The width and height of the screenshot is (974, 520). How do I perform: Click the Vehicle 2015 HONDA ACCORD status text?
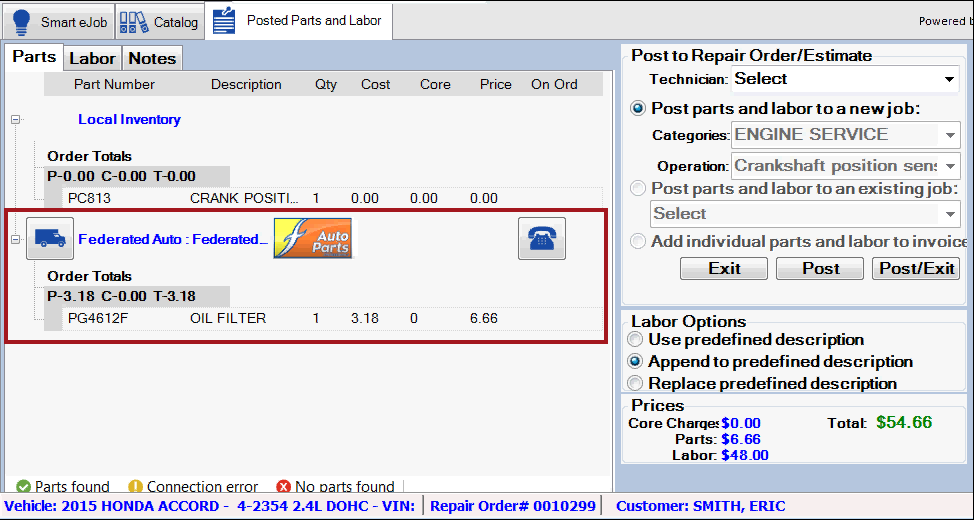209,506
